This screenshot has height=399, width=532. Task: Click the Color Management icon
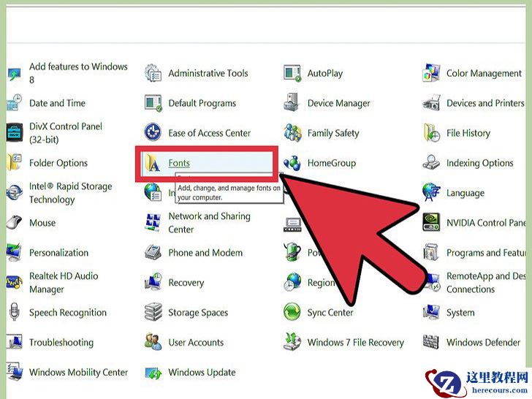(x=431, y=73)
